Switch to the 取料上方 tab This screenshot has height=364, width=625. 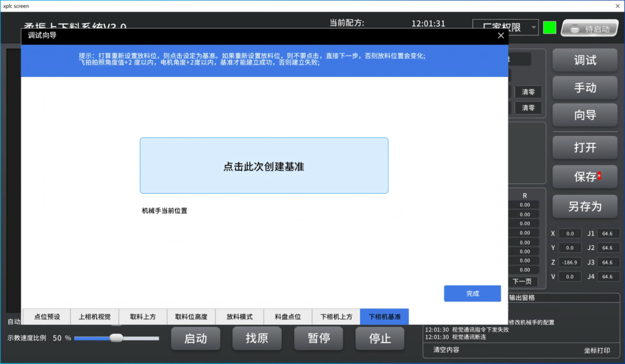(143, 317)
